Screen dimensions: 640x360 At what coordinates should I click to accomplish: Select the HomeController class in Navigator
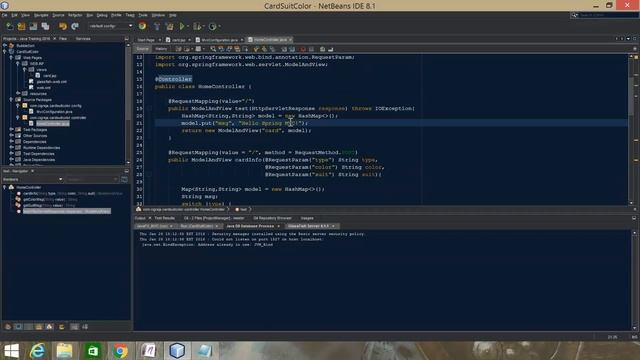[x=28, y=187]
